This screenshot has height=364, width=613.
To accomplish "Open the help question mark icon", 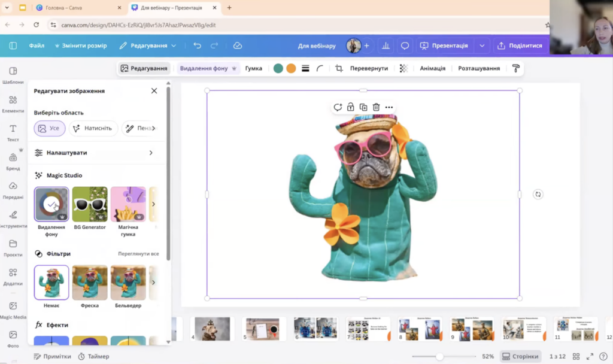I will click(603, 357).
